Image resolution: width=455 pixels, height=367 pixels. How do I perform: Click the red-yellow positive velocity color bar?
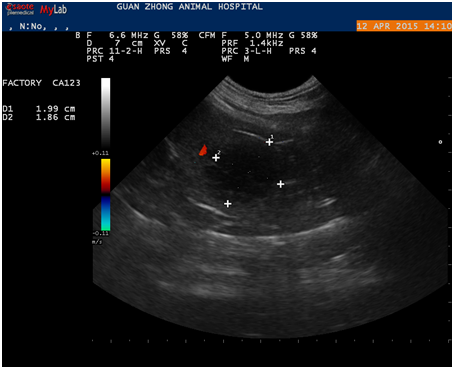point(106,176)
